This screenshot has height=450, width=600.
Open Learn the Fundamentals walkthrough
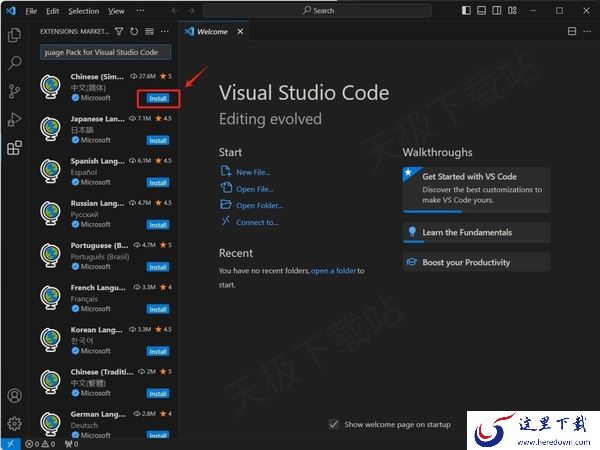(476, 233)
